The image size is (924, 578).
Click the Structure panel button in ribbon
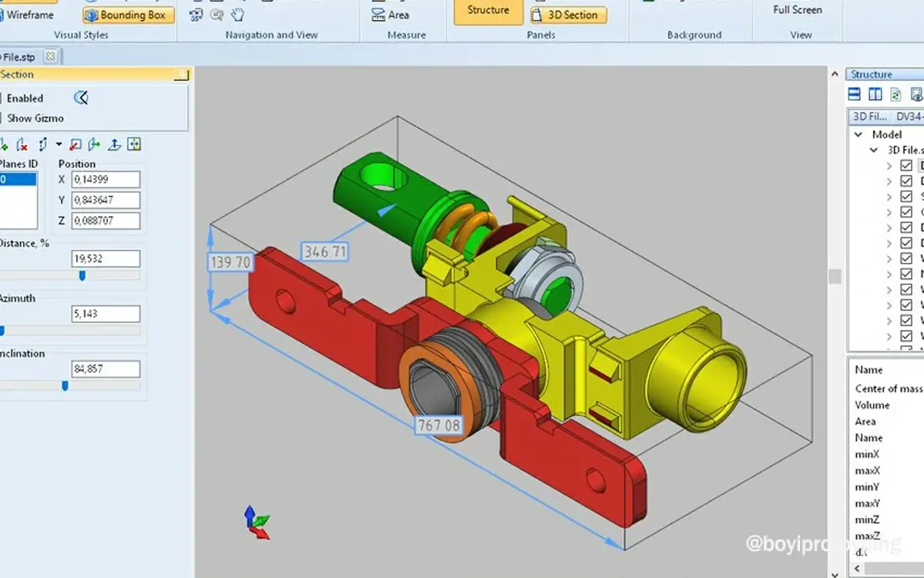(x=487, y=11)
